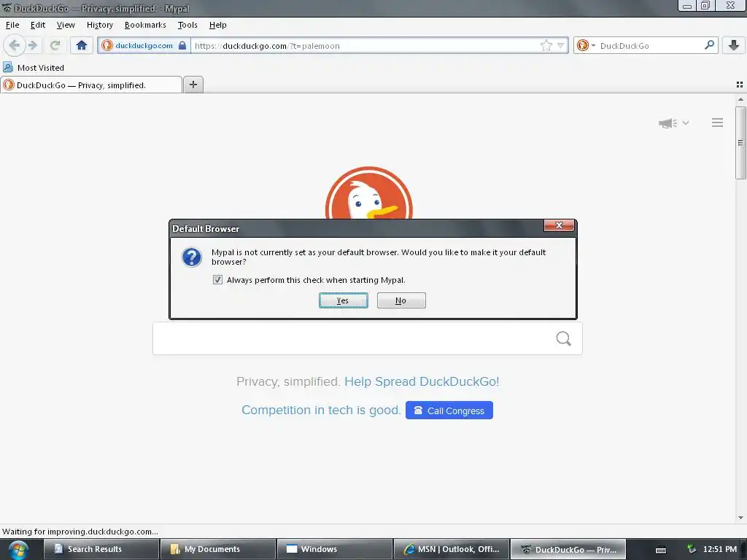Switch to Search Results taskbar window
The image size is (747, 560).
click(x=101, y=549)
